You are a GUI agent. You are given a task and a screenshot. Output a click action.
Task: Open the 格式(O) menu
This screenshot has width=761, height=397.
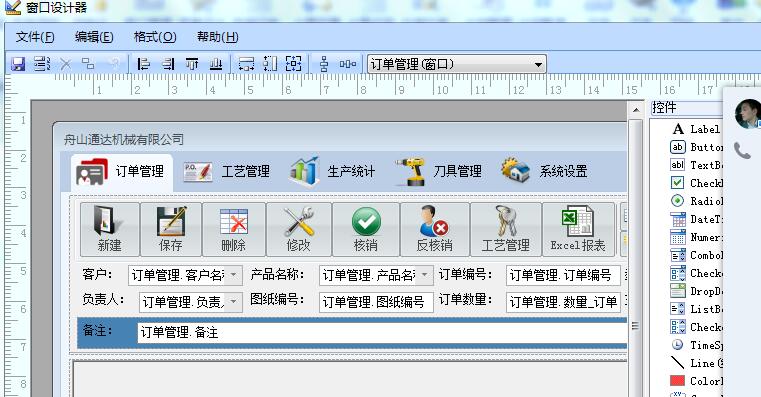click(155, 37)
